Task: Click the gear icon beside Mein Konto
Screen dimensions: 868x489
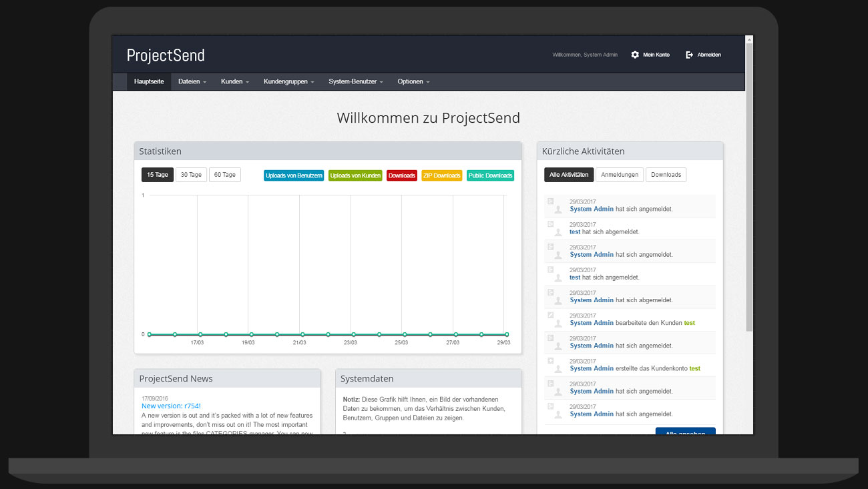Action: [x=635, y=55]
